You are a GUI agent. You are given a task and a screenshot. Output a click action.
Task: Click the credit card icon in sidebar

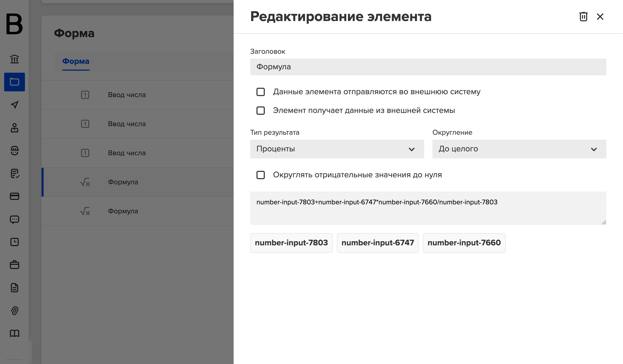tap(15, 196)
